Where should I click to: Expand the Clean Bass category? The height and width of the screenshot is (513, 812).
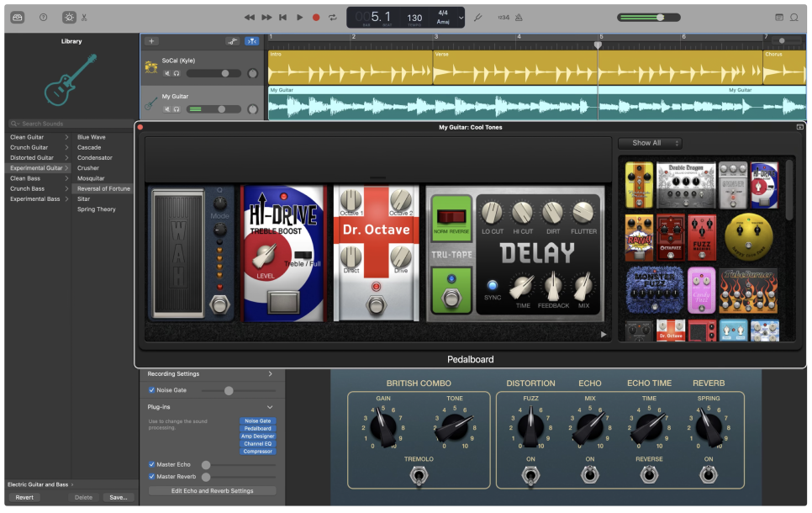66,179
